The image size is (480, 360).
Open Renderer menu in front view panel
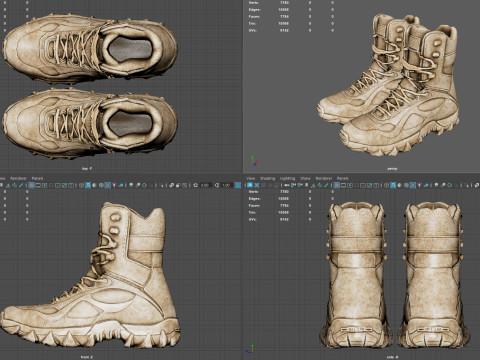18,178
